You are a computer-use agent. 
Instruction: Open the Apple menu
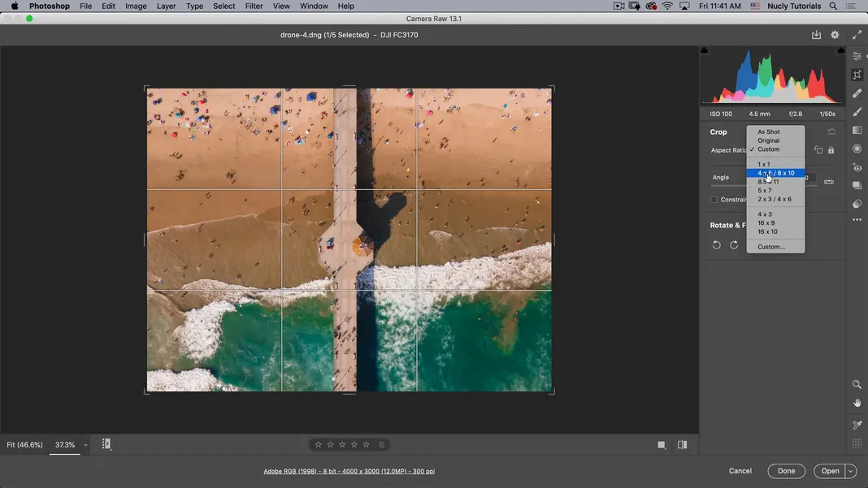pyautogui.click(x=15, y=6)
